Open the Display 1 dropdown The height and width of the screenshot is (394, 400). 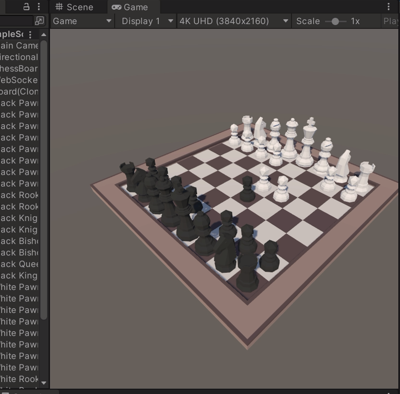(x=147, y=21)
